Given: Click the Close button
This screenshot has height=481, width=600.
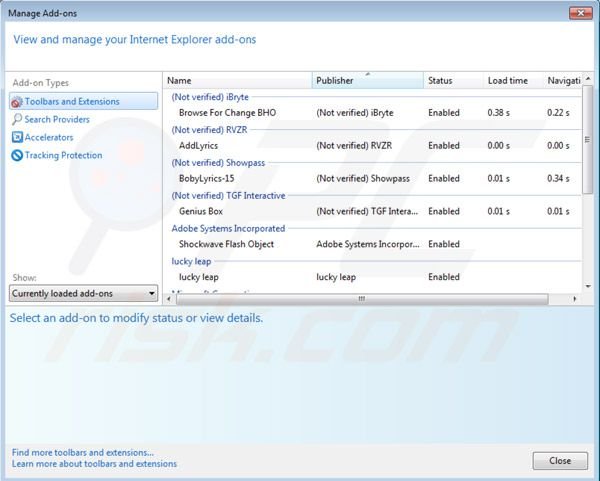Looking at the screenshot, I should tap(560, 461).
